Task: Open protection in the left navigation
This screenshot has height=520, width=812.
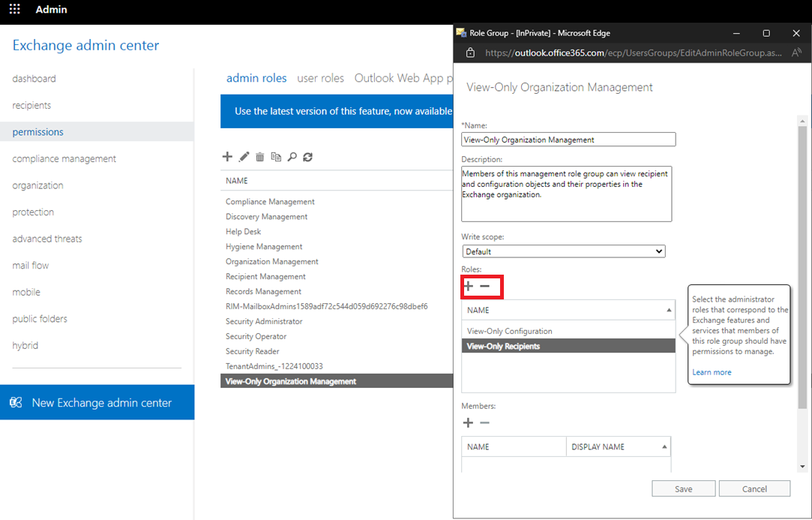Action: coord(33,212)
